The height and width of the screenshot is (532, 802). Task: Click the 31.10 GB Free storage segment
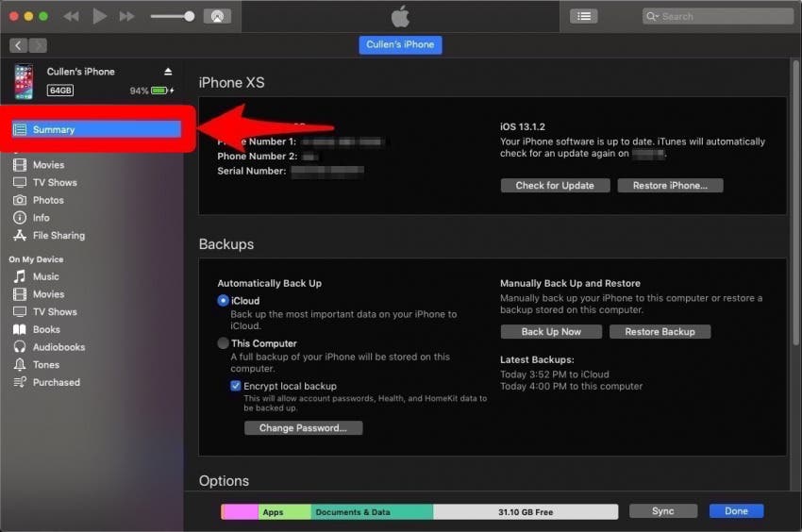point(526,512)
